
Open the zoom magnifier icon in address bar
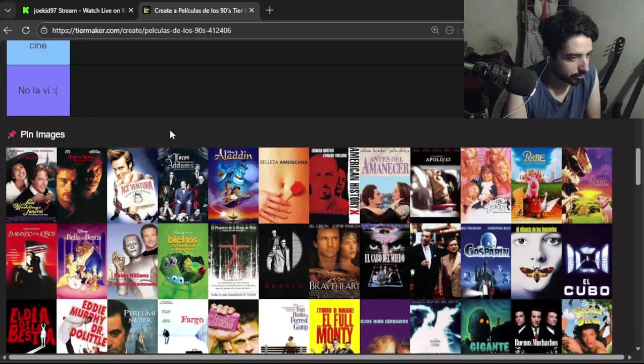(435, 30)
